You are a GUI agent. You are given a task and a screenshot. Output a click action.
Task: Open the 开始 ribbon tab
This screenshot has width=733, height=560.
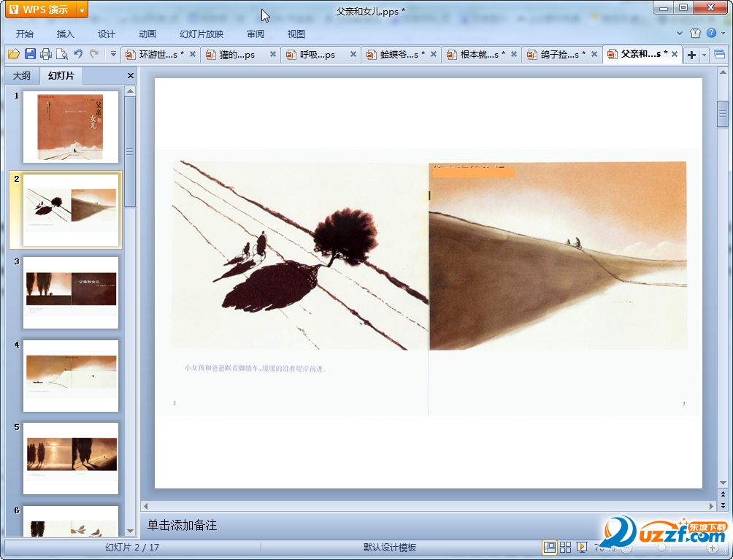(24, 34)
